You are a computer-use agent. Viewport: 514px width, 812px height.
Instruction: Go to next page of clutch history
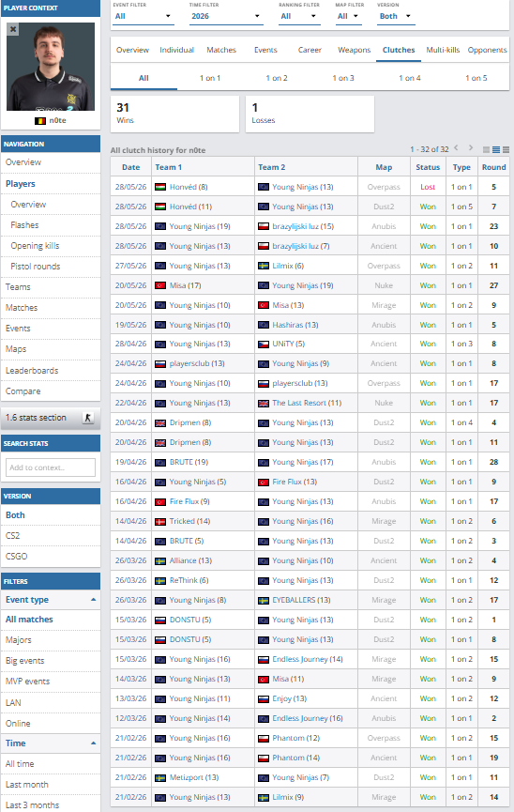471,148
